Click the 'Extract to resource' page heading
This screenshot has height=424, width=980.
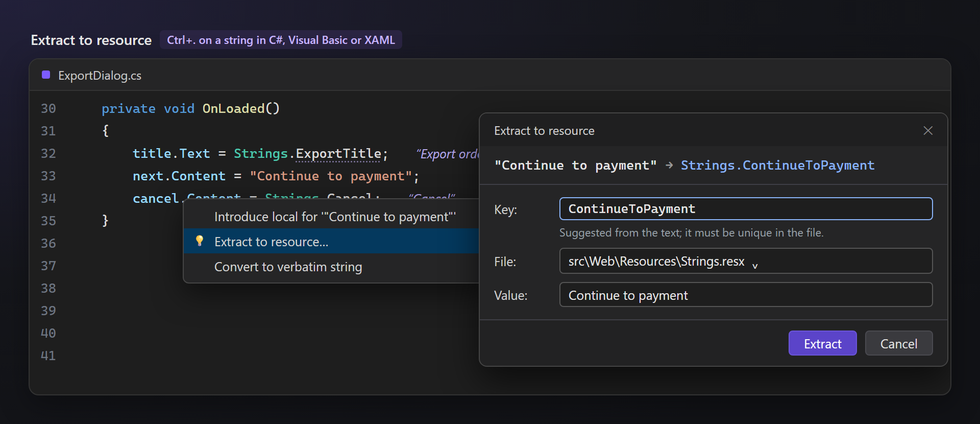[91, 40]
